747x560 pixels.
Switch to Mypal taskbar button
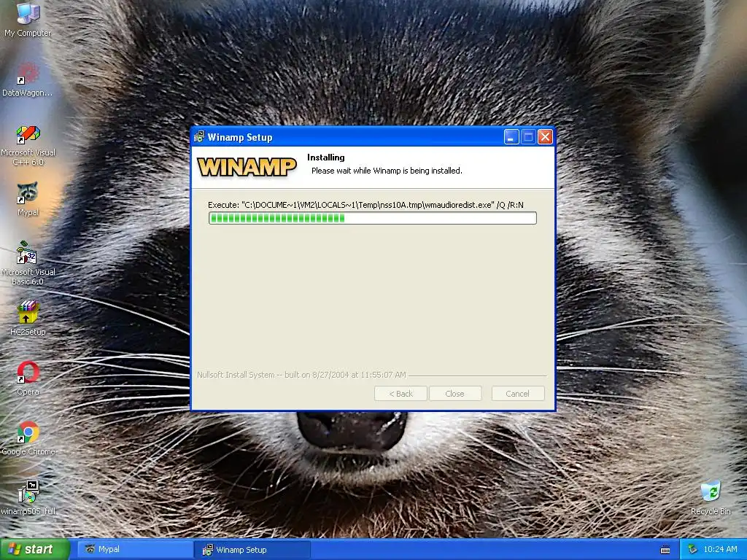135,550
